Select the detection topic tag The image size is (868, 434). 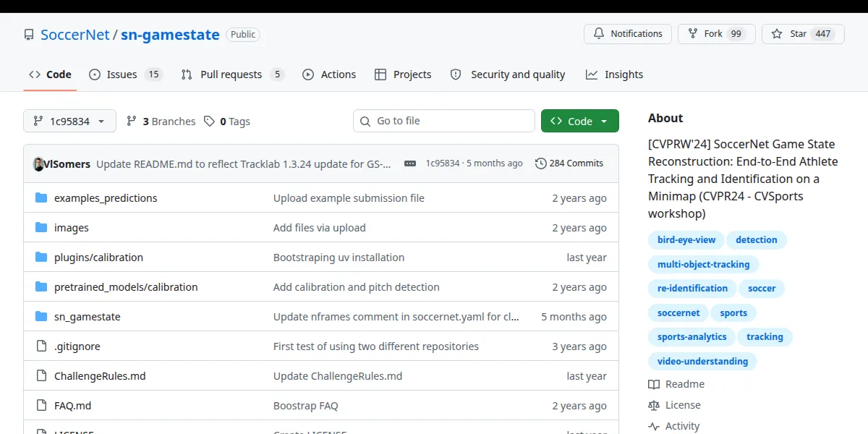point(757,240)
